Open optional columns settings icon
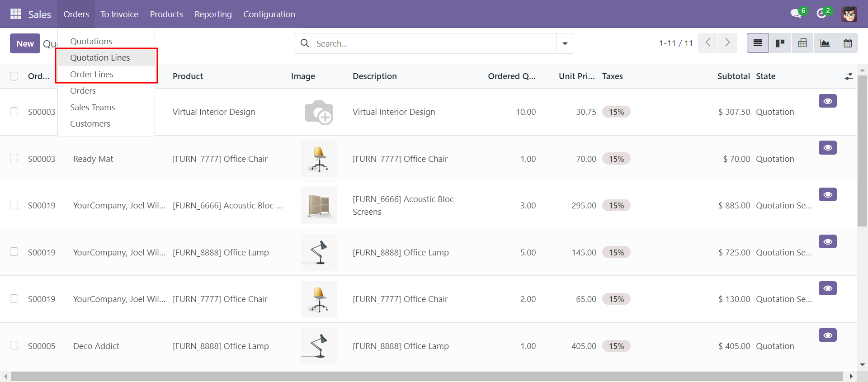The width and height of the screenshot is (868, 382). [x=849, y=76]
